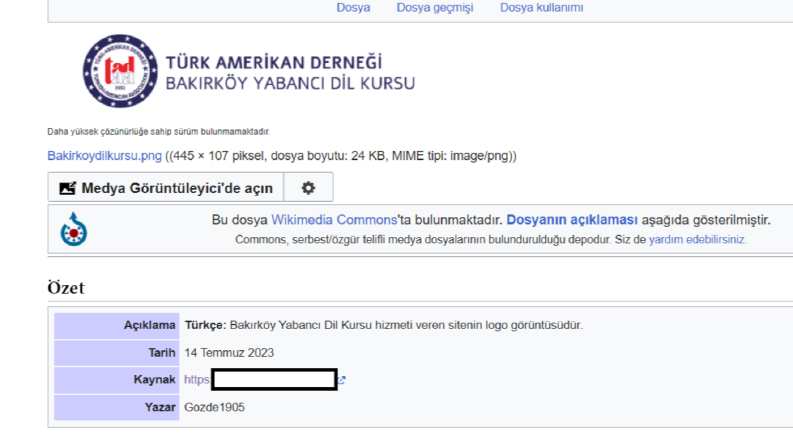Jump to Dosya geçmişi section
Image resolution: width=793 pixels, height=446 pixels.
(435, 8)
